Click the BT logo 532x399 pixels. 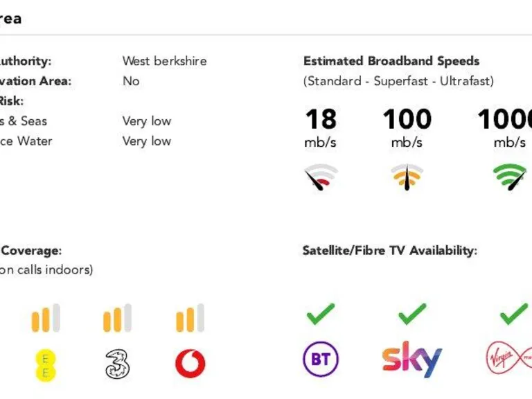321,360
